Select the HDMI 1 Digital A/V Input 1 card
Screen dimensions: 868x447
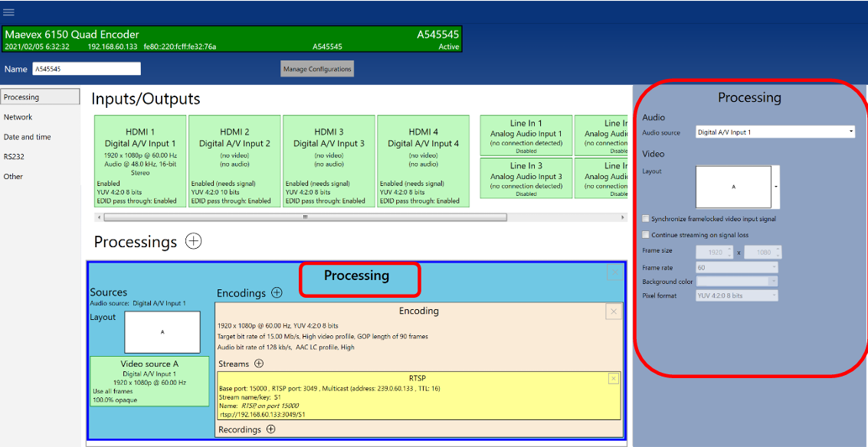coord(141,161)
